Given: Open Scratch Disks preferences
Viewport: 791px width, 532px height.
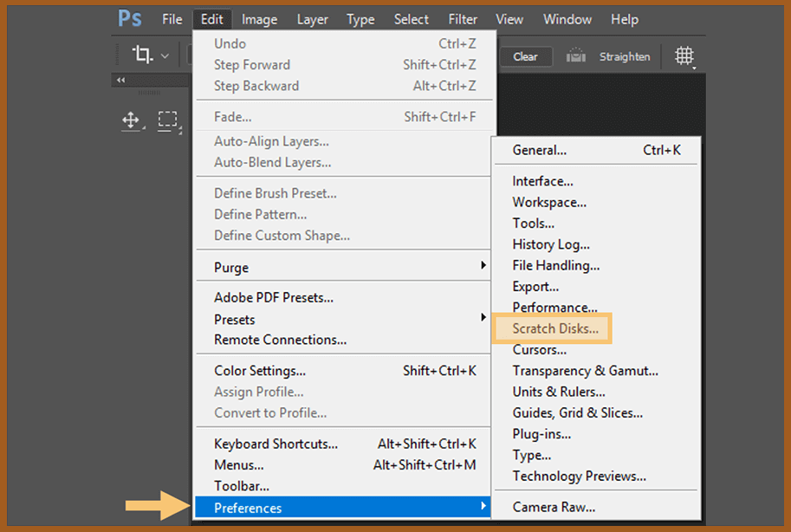Looking at the screenshot, I should tap(554, 328).
